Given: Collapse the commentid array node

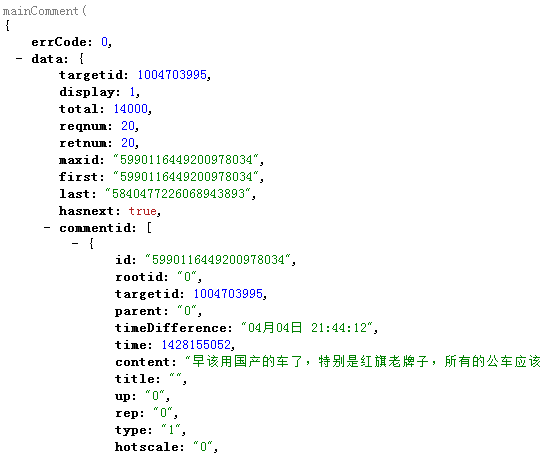Looking at the screenshot, I should [x=47, y=228].
